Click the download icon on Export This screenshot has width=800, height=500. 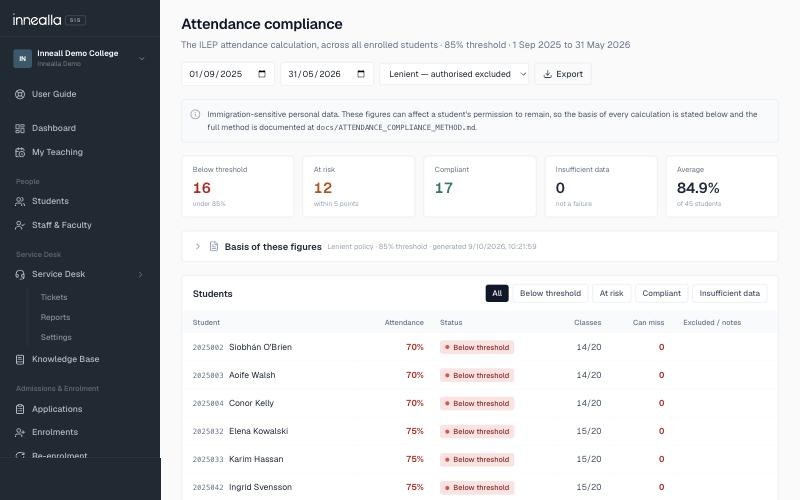click(547, 74)
